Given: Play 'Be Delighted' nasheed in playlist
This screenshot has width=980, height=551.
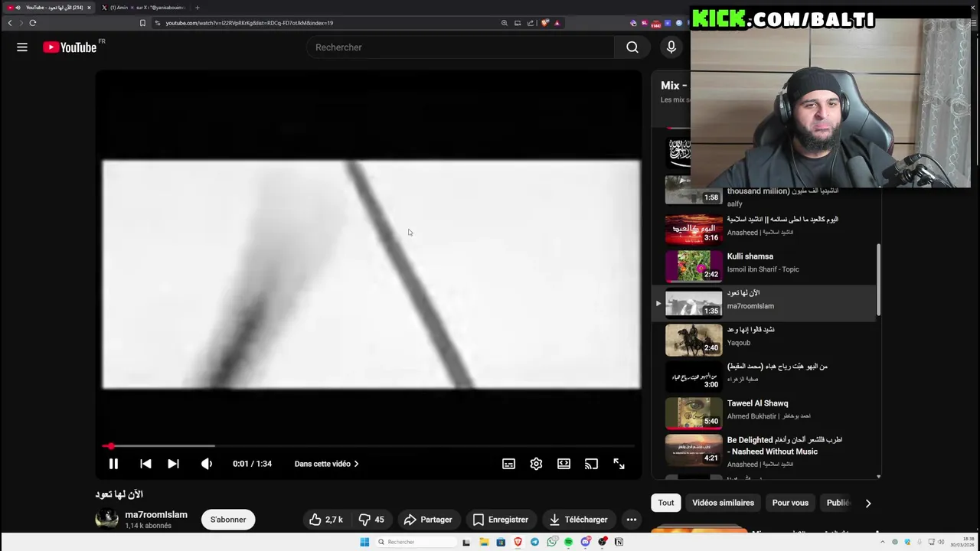Looking at the screenshot, I should pos(766,451).
